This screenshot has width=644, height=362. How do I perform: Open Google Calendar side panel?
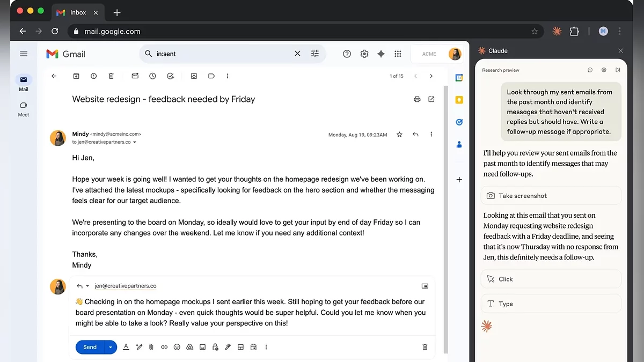click(x=459, y=78)
